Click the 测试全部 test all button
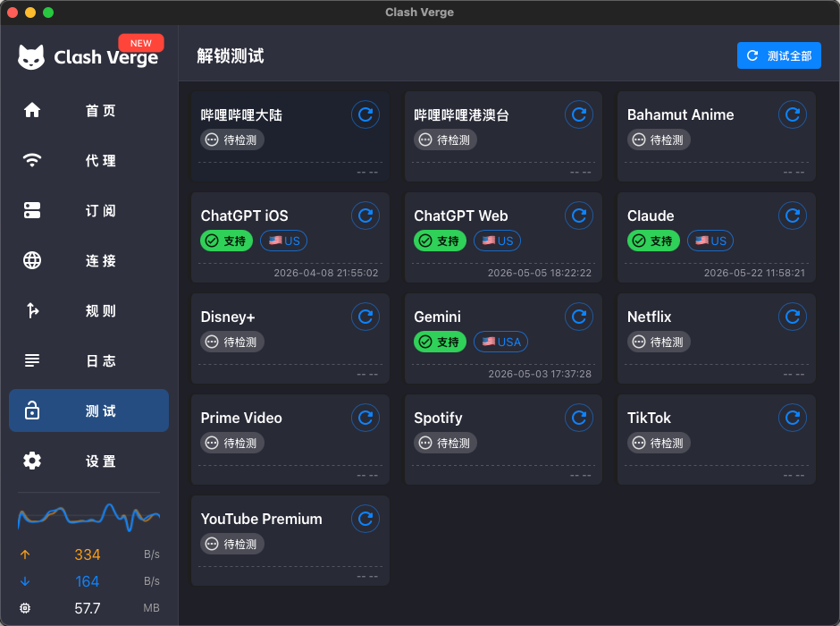This screenshot has width=840, height=626. pyautogui.click(x=779, y=55)
